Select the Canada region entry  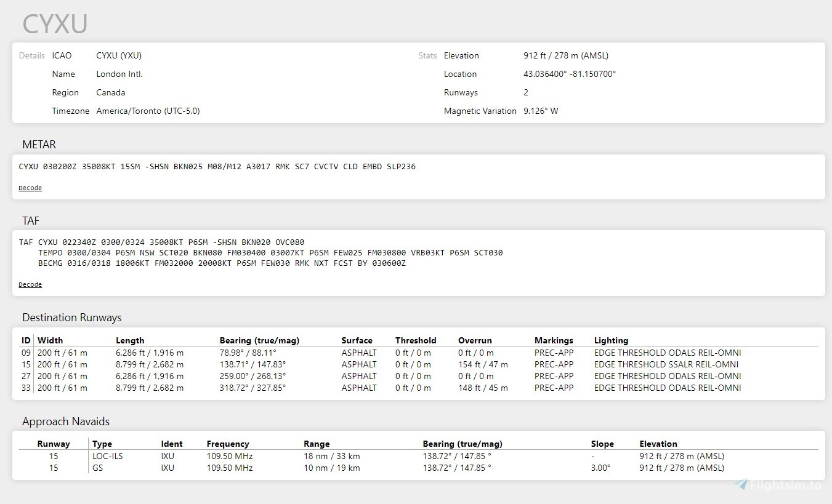[x=111, y=92]
